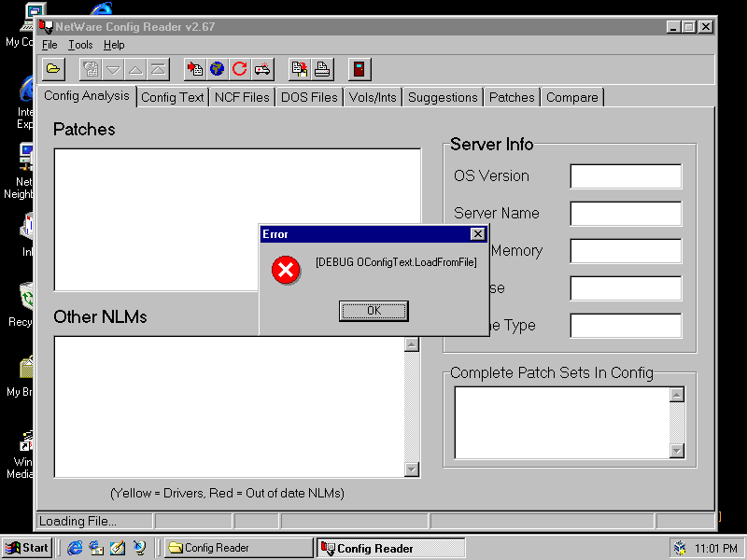Image resolution: width=747 pixels, height=560 pixels.
Task: Click the save-report document and disk icon
Action: point(300,69)
